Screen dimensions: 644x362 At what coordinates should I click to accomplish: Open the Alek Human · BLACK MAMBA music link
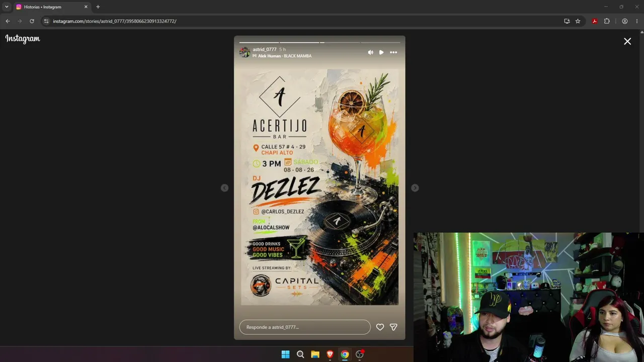click(x=285, y=56)
